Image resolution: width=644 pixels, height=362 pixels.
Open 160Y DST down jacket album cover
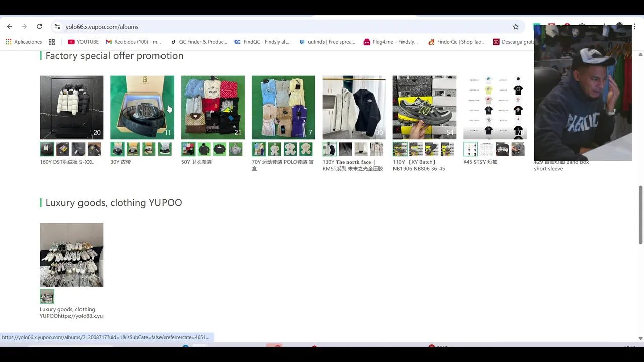(x=71, y=108)
